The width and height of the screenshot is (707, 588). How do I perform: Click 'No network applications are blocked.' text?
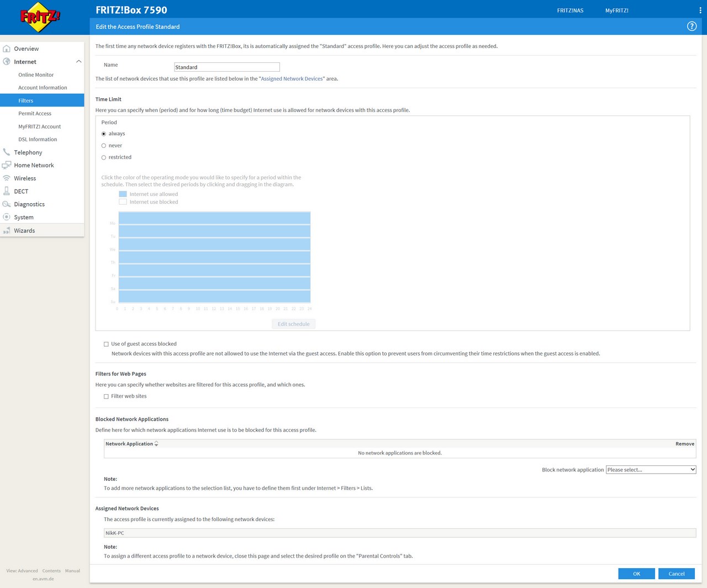pyautogui.click(x=400, y=453)
